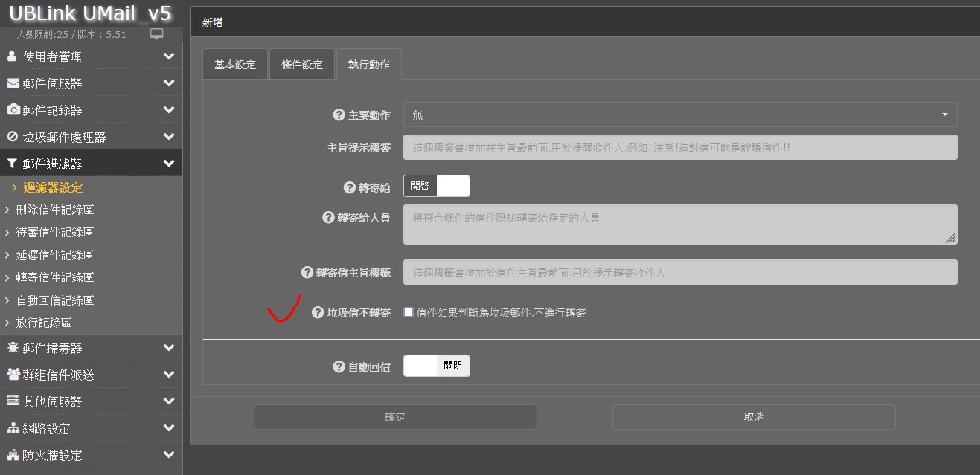Open the 主要動作 dropdown
This screenshot has height=475, width=980.
point(679,115)
